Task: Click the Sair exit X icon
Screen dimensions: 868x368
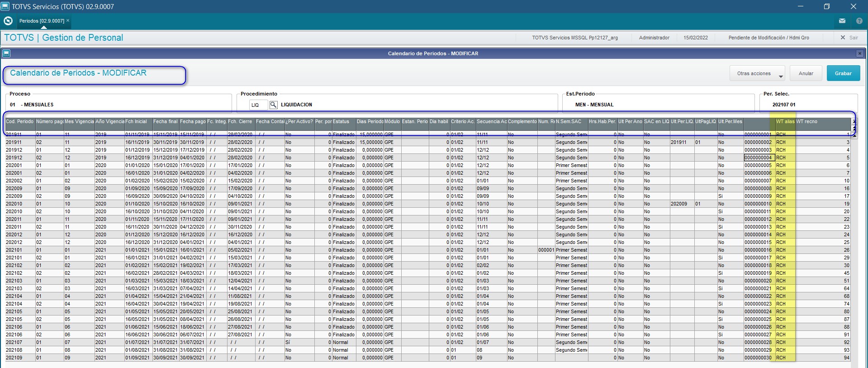Action: (x=843, y=38)
